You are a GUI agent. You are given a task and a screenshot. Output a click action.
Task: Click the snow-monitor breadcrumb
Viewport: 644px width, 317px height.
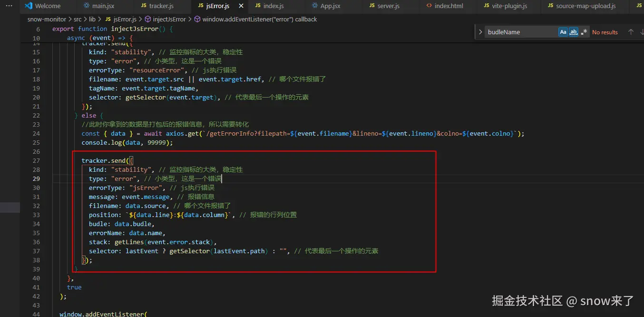[47, 19]
